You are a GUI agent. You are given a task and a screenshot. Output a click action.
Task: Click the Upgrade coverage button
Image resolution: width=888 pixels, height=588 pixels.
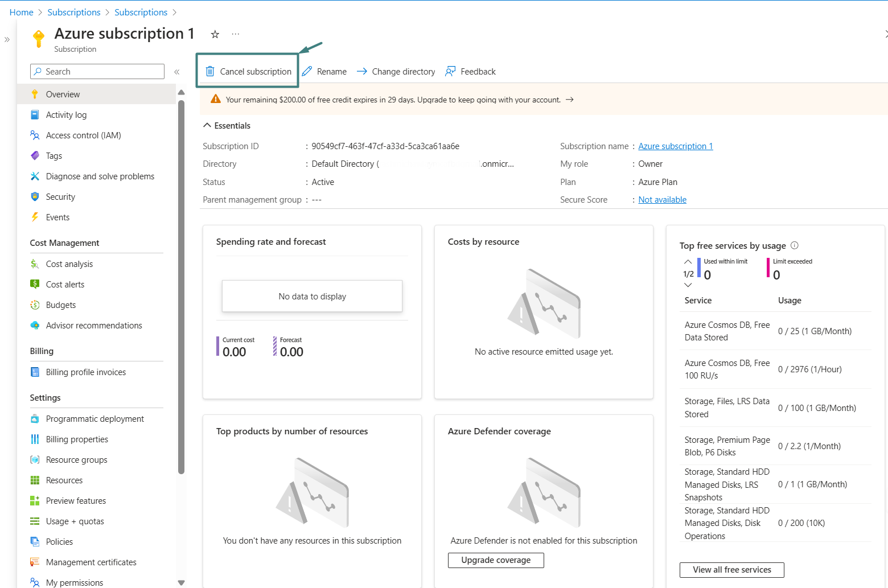[496, 560]
